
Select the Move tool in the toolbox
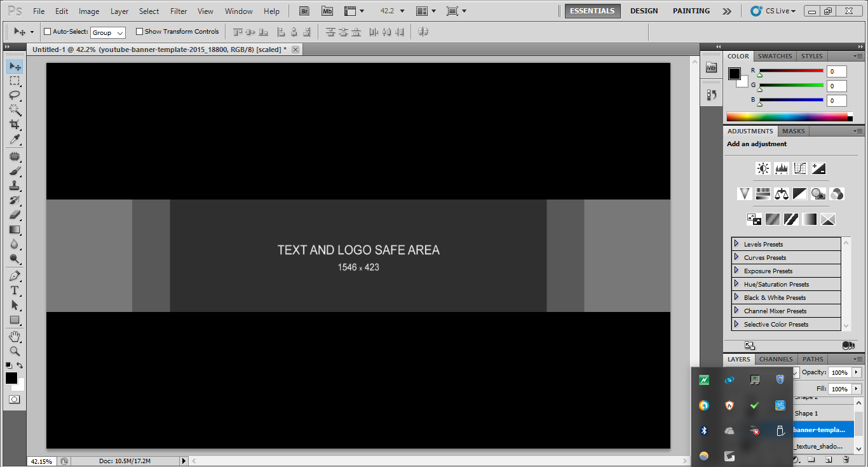coord(15,67)
